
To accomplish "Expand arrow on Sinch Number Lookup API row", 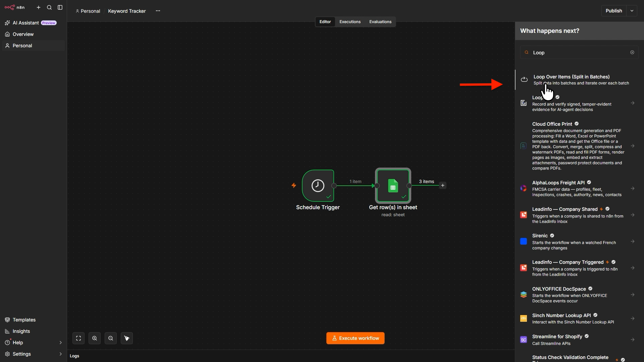I will 633,318.
